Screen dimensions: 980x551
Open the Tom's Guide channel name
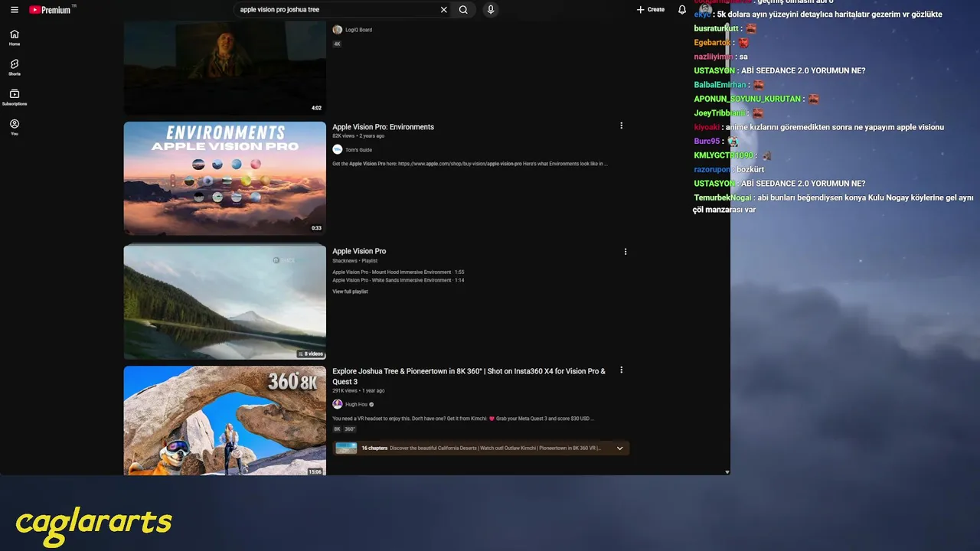[x=358, y=150]
